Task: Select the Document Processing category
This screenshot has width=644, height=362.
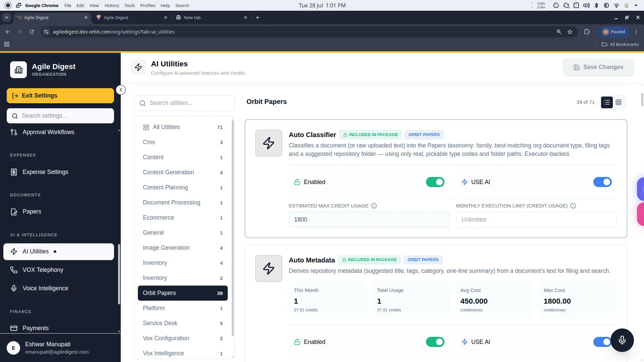Action: point(183,202)
